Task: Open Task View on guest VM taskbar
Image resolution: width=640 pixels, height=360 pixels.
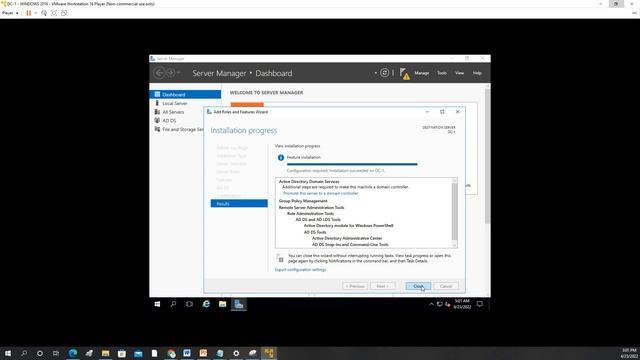Action: 189,304
